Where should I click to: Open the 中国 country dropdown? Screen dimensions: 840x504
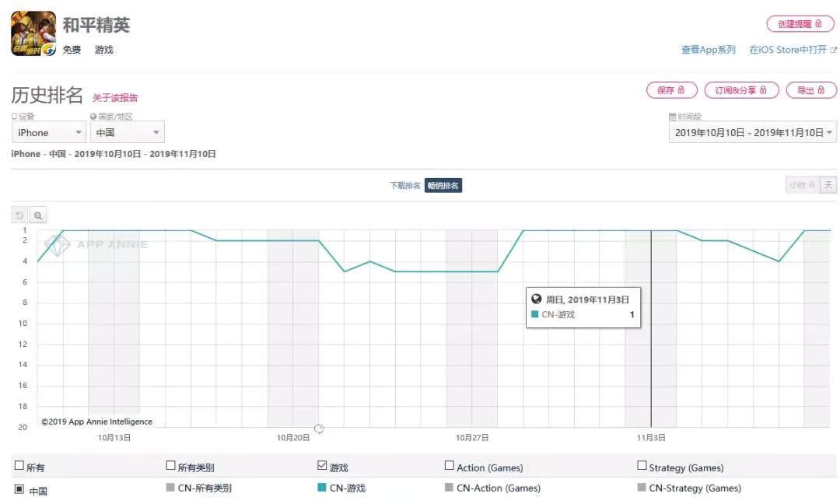coord(127,132)
